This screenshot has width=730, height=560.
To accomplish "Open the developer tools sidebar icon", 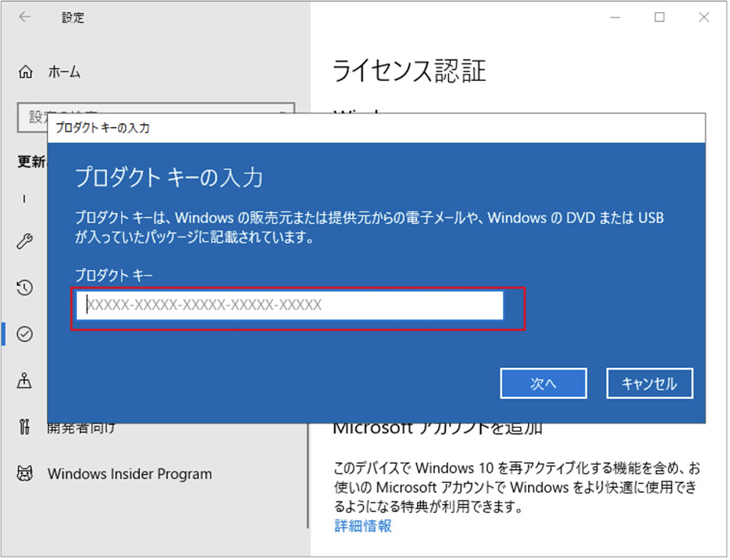I will point(25,428).
